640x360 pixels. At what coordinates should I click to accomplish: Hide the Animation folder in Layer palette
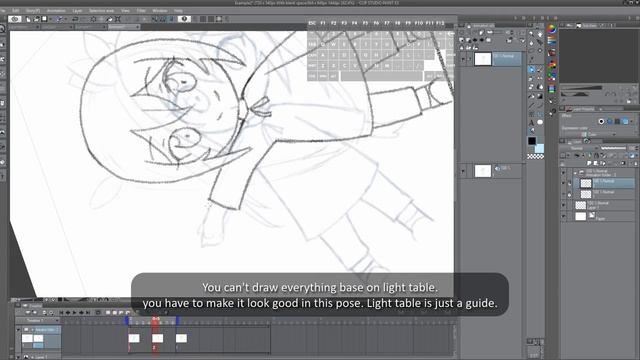563,173
